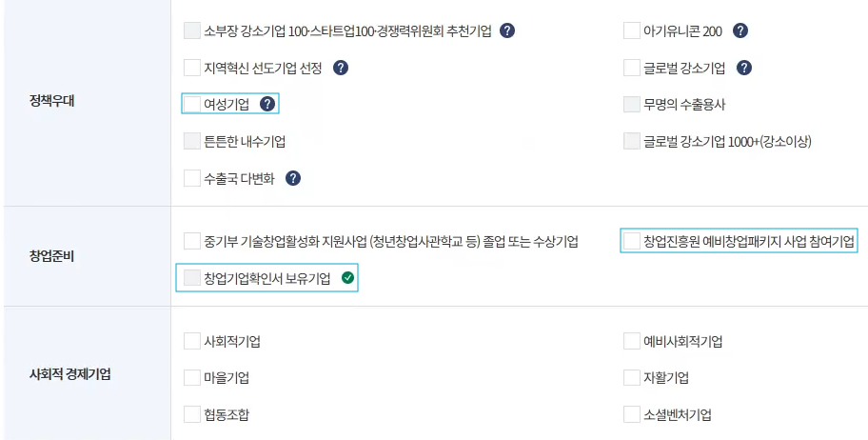Image resolution: width=868 pixels, height=440 pixels.
Task: Enable 창업진흥원 예비창업패키지 사업 참여기업 checkbox
Action: click(x=632, y=242)
